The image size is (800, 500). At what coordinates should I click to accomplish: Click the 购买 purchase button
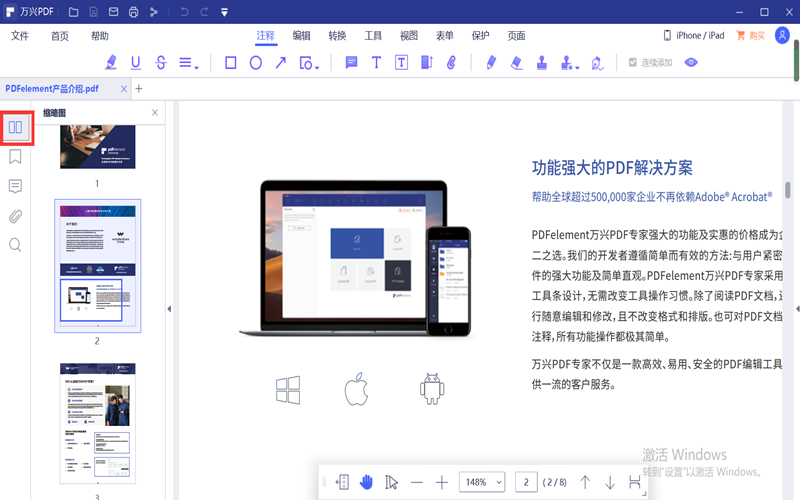[750, 36]
